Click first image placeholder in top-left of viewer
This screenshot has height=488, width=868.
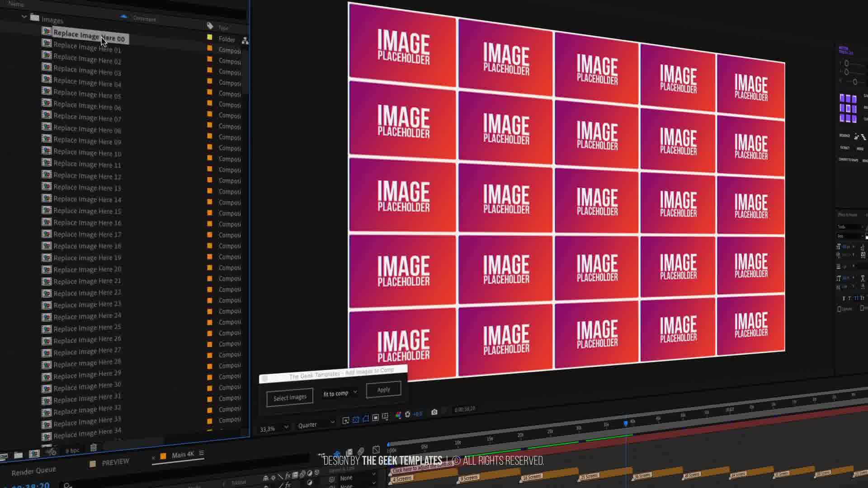tap(403, 46)
